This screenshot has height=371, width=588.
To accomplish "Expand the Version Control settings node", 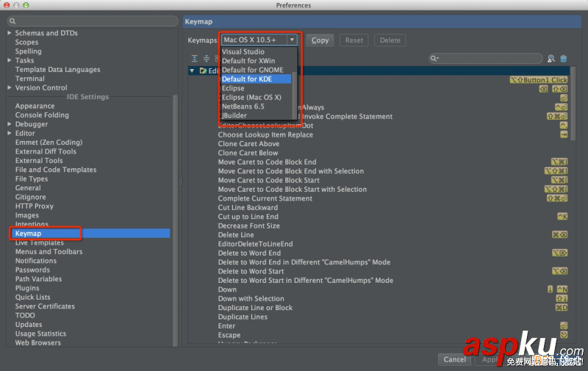I will [x=10, y=87].
